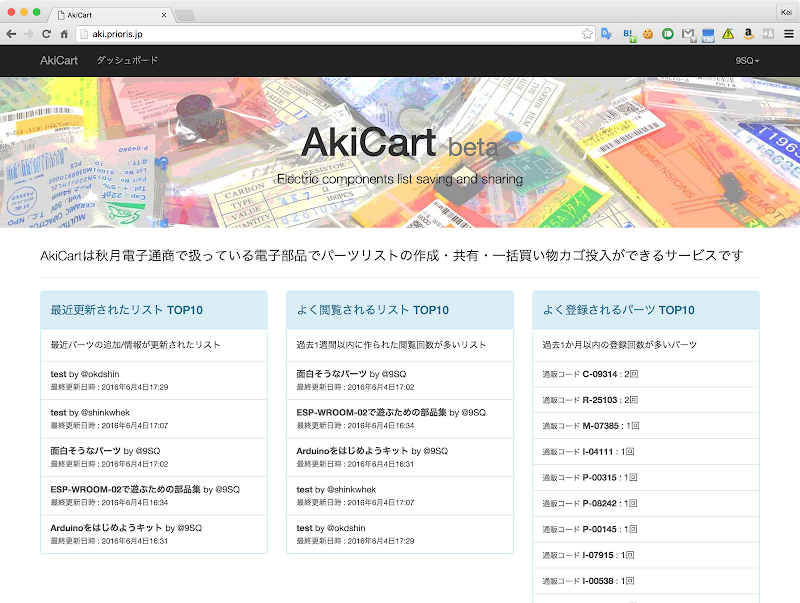Open the mail envelope extension icon
Viewport: 800px width, 603px height.
pyautogui.click(x=688, y=34)
